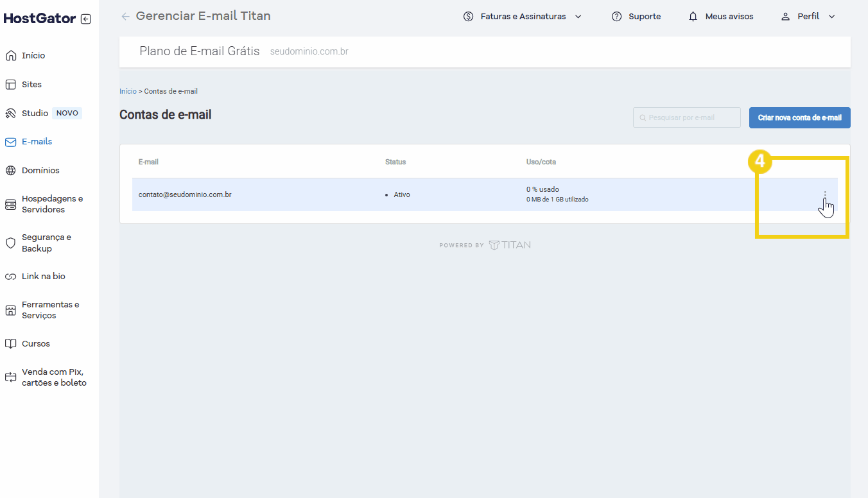Click the Gerenciar E-mail Titan heading
The height and width of the screenshot is (498, 868).
pos(204,16)
